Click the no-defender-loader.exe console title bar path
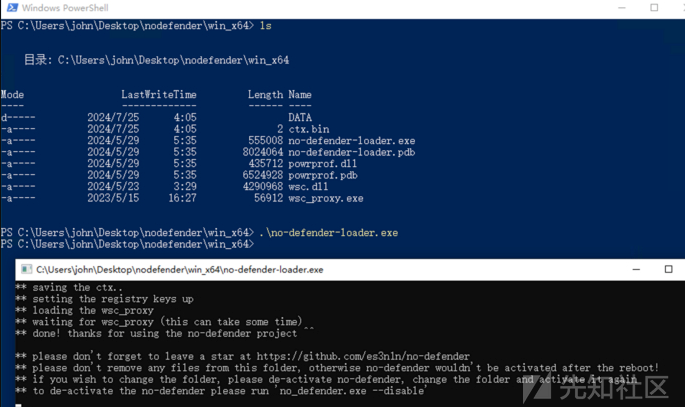The width and height of the screenshot is (685, 407). point(180,269)
